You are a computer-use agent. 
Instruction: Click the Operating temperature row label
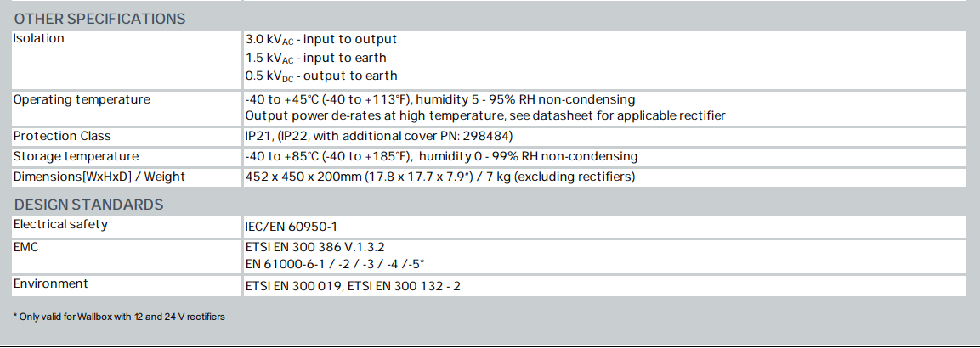coord(82,99)
